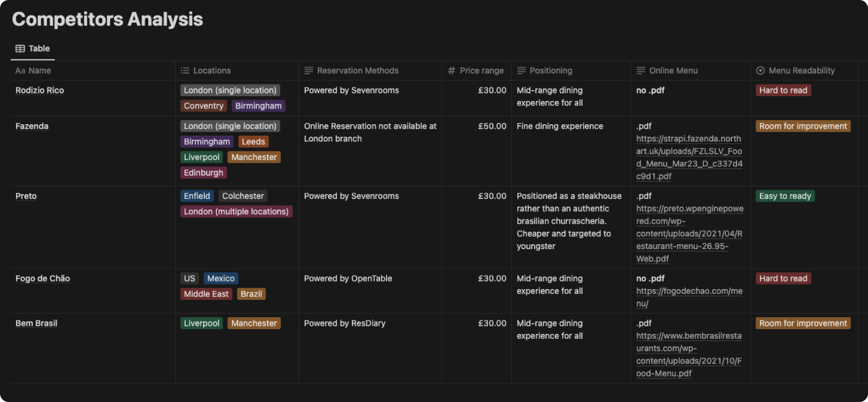Click the Table view tab
Viewport: 868px width, 402px height.
click(33, 49)
